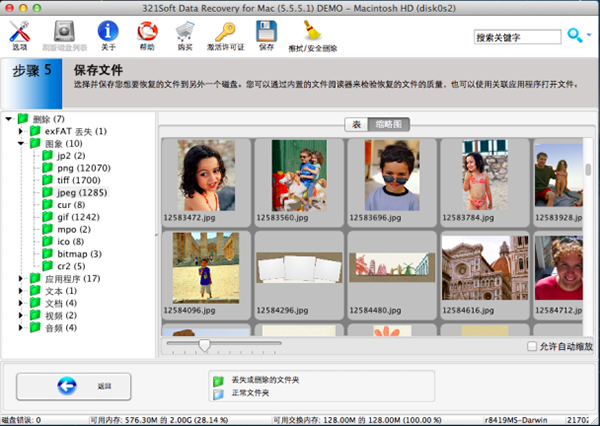Click the 购买 shopping cart icon
The width and height of the screenshot is (600, 426).
(185, 31)
